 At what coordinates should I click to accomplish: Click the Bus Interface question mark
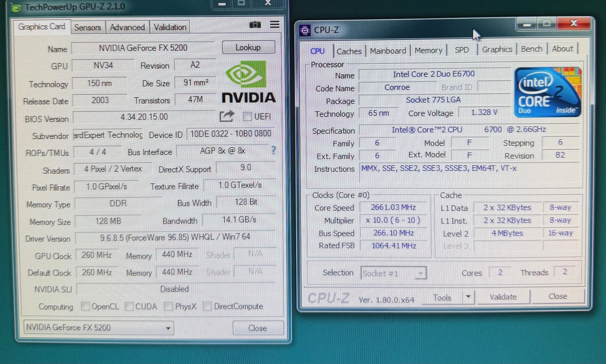pos(274,150)
